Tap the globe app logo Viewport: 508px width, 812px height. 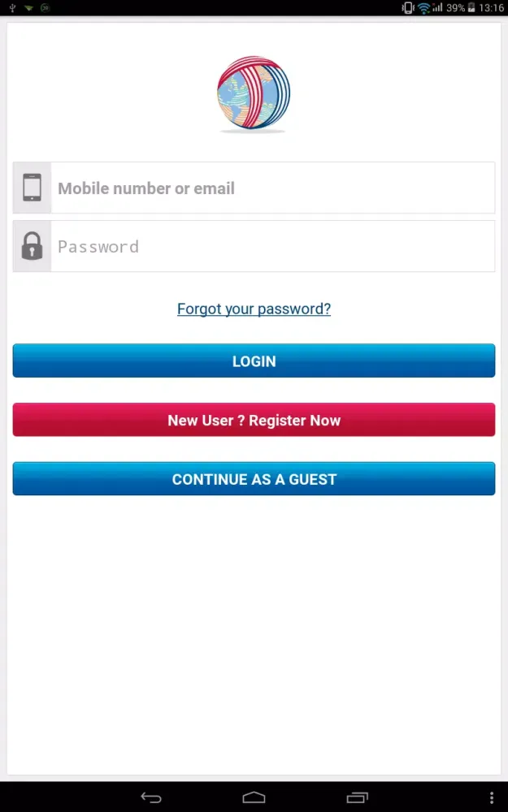254,94
